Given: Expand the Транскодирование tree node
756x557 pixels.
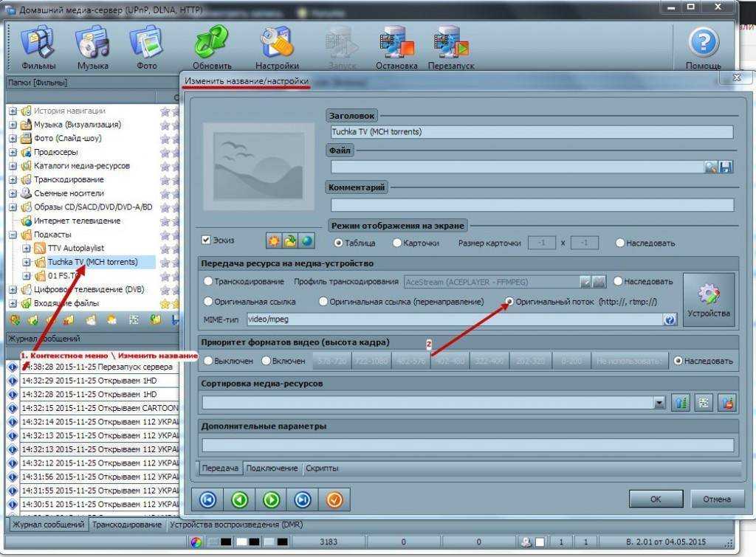Looking at the screenshot, I should coord(13,180).
